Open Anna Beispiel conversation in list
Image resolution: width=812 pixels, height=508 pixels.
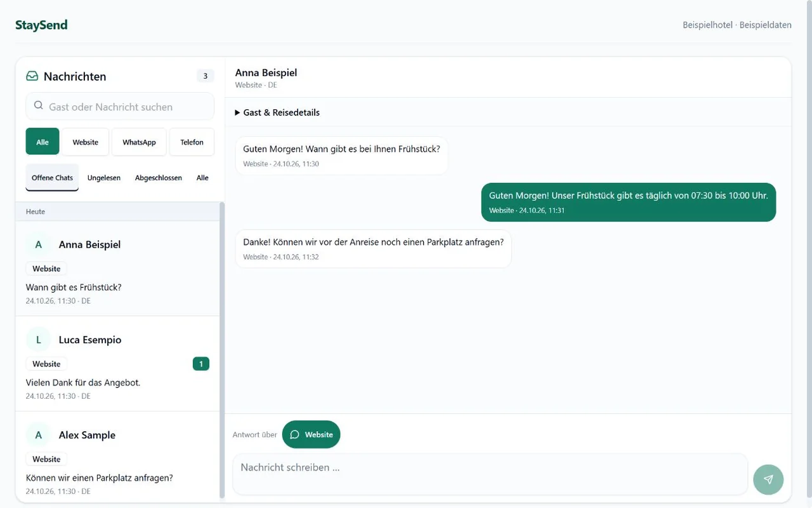117,269
